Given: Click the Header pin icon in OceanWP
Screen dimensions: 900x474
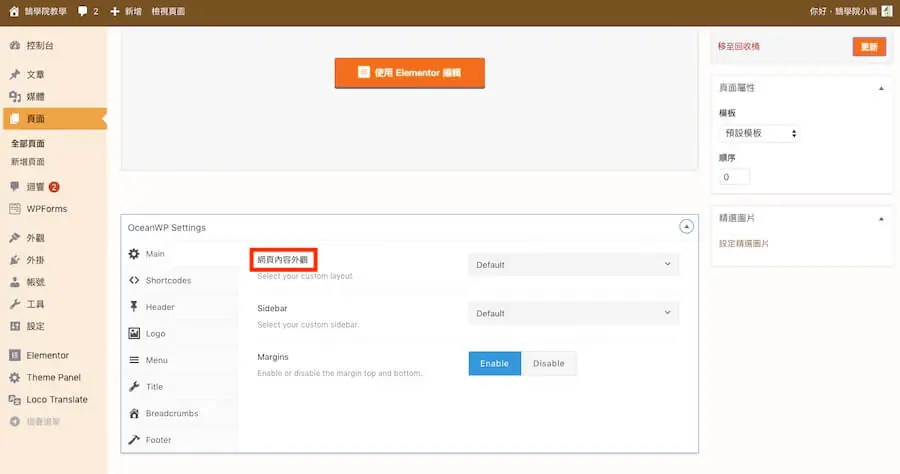Looking at the screenshot, I should (x=134, y=306).
